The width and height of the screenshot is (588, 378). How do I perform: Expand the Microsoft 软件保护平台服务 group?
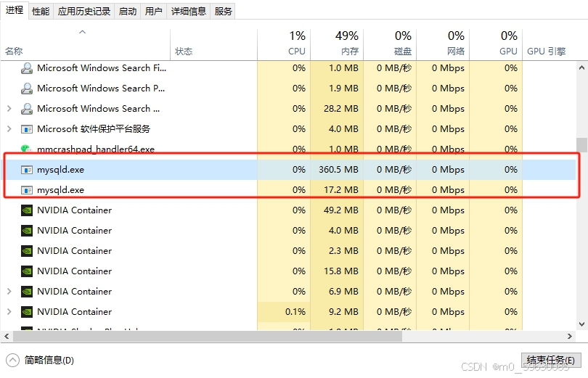(9, 129)
